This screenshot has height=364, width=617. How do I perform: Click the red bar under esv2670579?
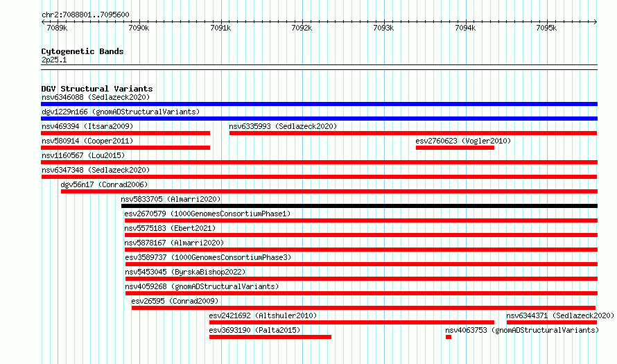(x=361, y=220)
